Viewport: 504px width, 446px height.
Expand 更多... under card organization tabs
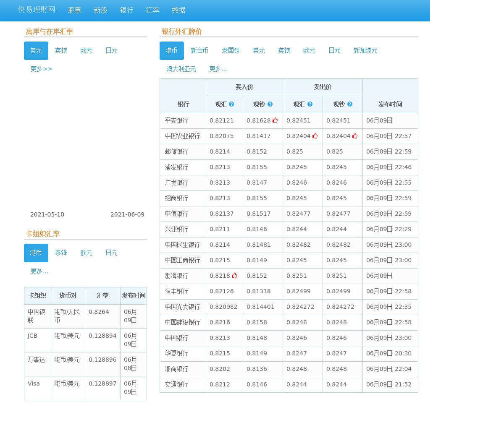(39, 271)
